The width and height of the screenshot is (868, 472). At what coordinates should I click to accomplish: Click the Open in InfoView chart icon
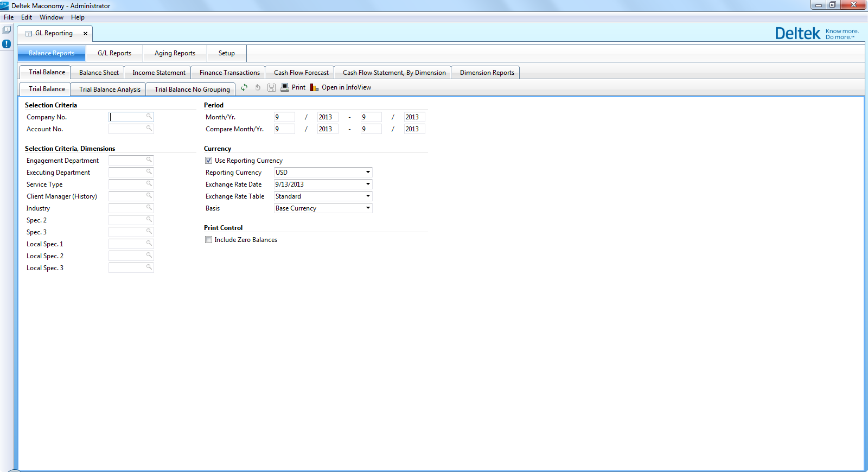(x=314, y=87)
